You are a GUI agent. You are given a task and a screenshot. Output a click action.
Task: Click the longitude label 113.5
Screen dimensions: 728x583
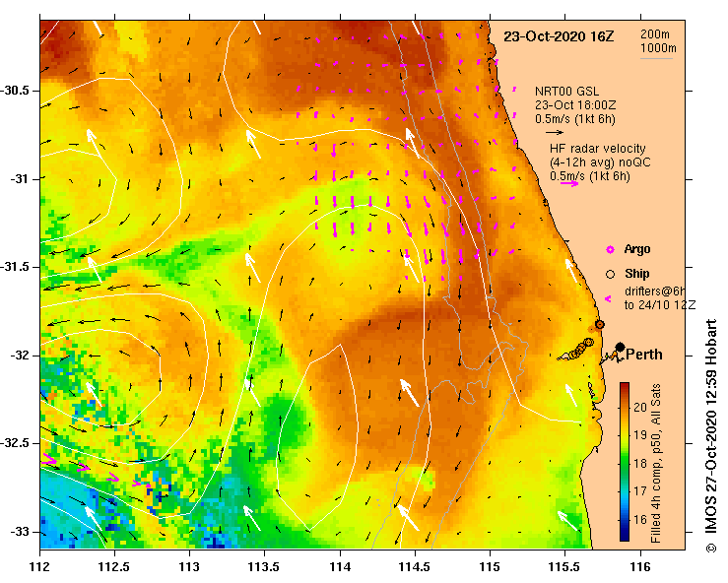point(265,567)
